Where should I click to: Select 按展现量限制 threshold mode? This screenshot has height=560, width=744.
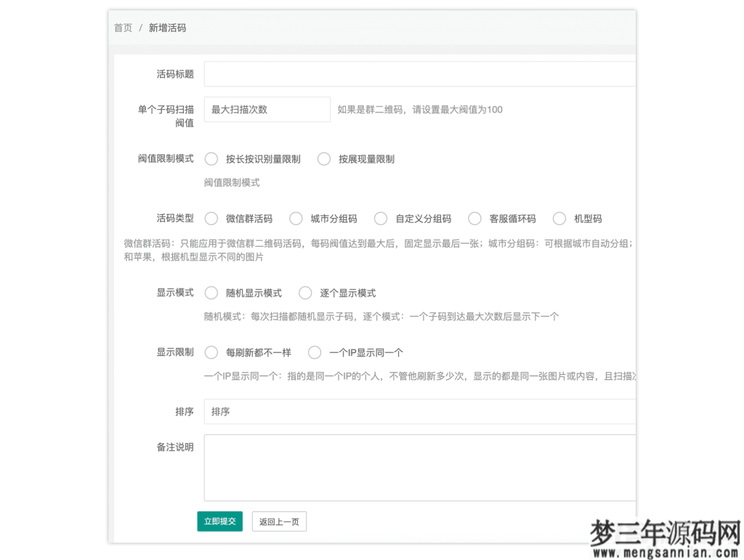[x=323, y=159]
